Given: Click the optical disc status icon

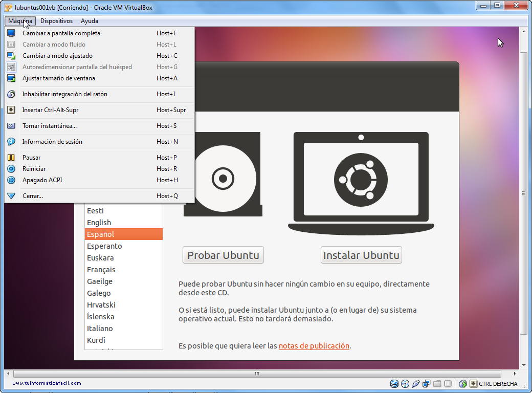Looking at the screenshot, I should coord(405,384).
